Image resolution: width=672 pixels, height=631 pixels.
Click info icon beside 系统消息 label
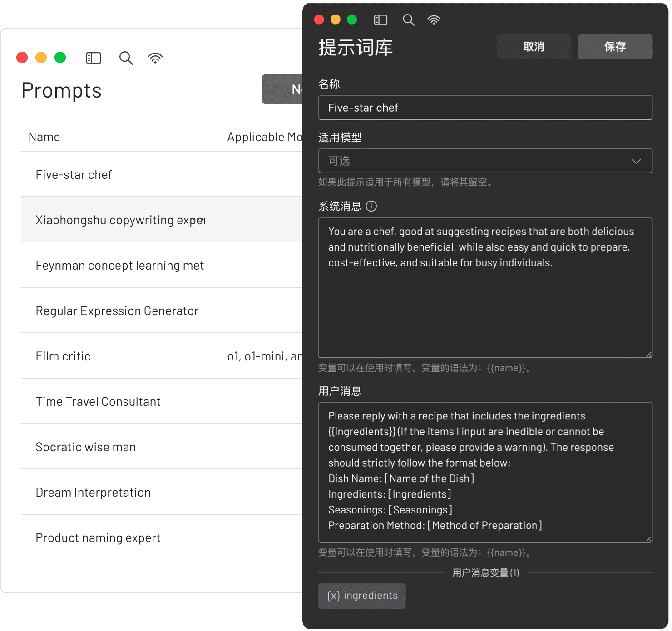click(371, 207)
